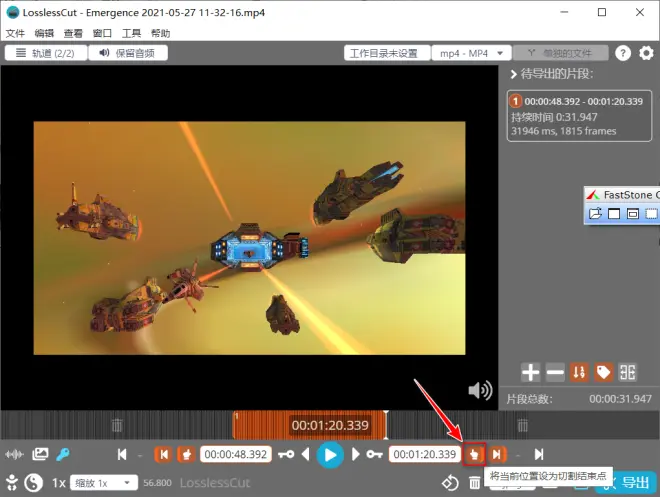Collapse the segments to export panel

(x=513, y=74)
